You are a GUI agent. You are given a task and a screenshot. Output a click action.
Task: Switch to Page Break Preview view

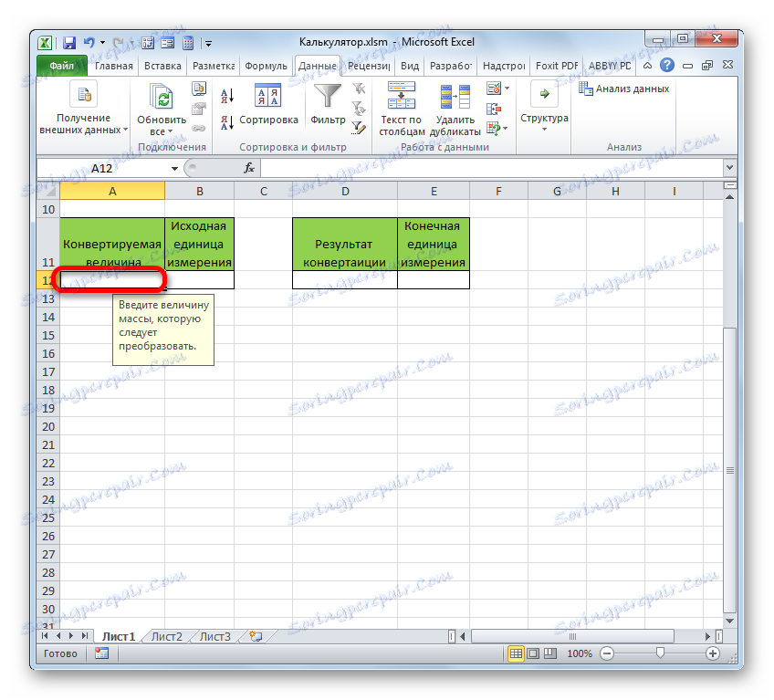tap(549, 653)
